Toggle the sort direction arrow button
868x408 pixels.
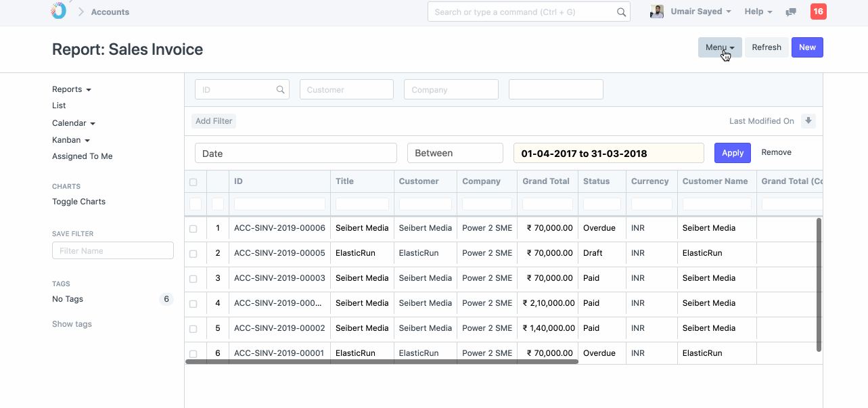(808, 121)
